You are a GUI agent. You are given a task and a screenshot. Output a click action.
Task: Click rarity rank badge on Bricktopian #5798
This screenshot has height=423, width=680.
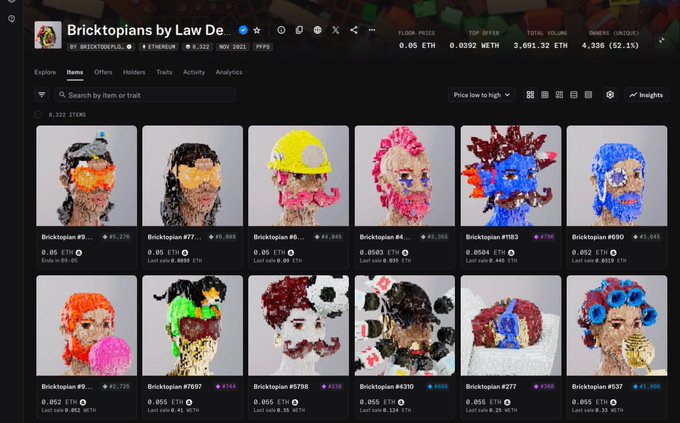point(332,387)
